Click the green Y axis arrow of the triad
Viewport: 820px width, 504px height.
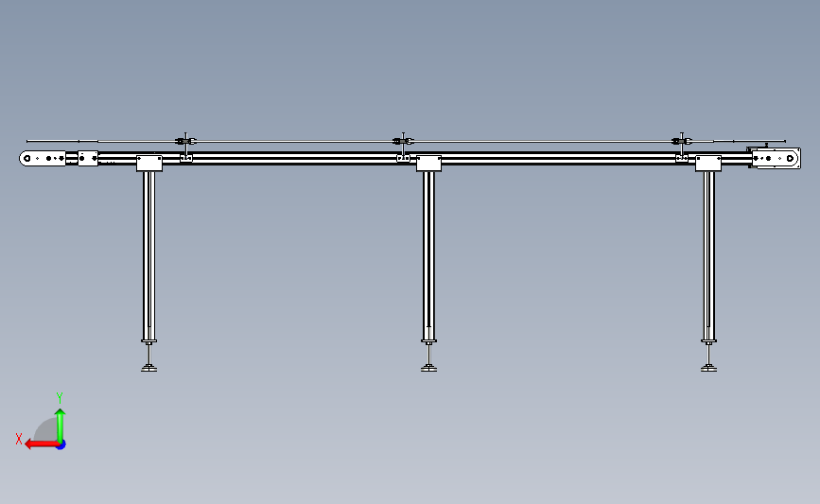(x=61, y=426)
